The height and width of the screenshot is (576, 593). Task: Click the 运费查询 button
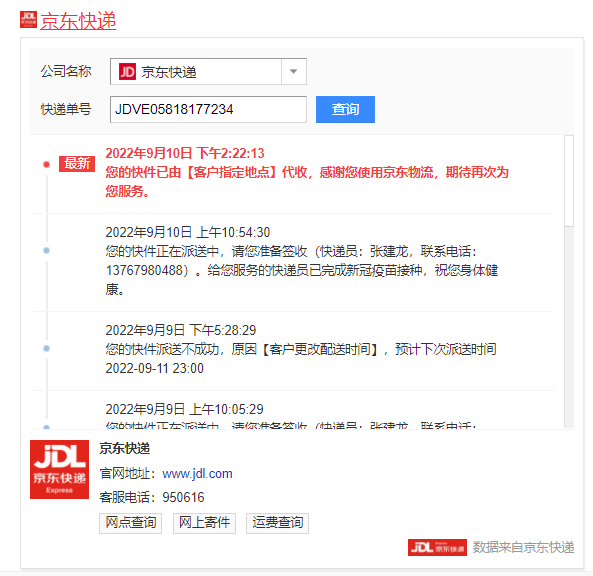(277, 523)
